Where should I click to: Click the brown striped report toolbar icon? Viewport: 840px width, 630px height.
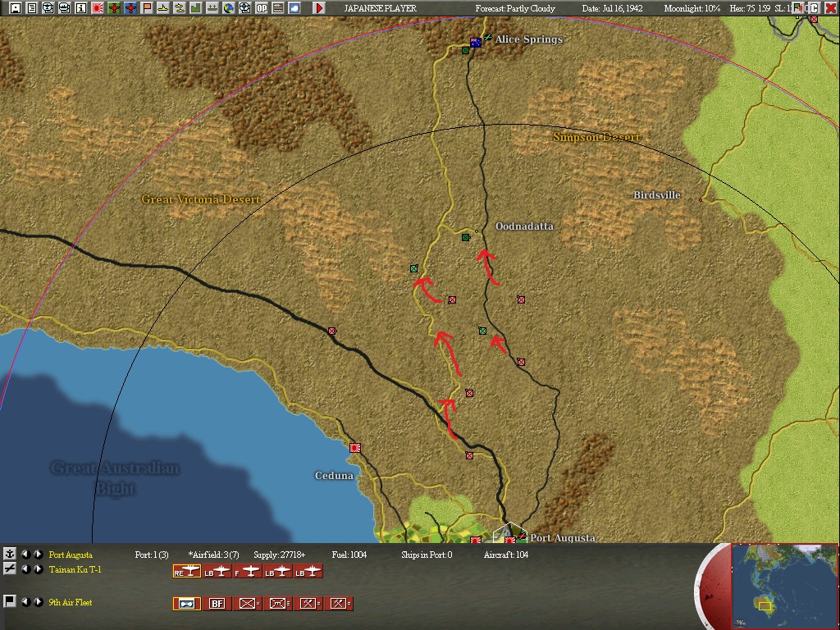(277, 8)
